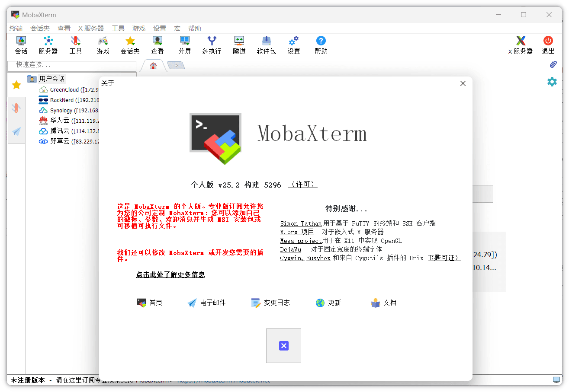
Task: Click the Cygwin link
Action: (292, 258)
